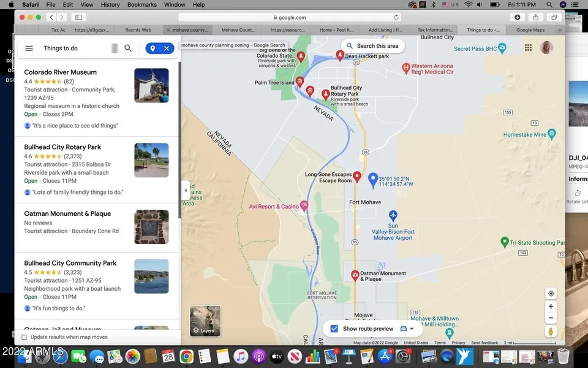This screenshot has height=368, width=588.
Task: Open the Bookmarks menu in menu bar
Action: pos(141,5)
